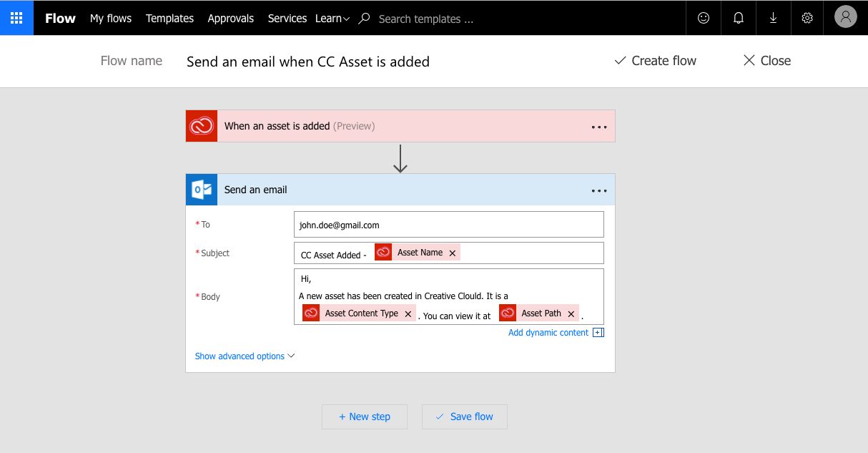Expand the Learn dropdown menu
Image resolution: width=868 pixels, height=453 pixels.
coord(332,19)
